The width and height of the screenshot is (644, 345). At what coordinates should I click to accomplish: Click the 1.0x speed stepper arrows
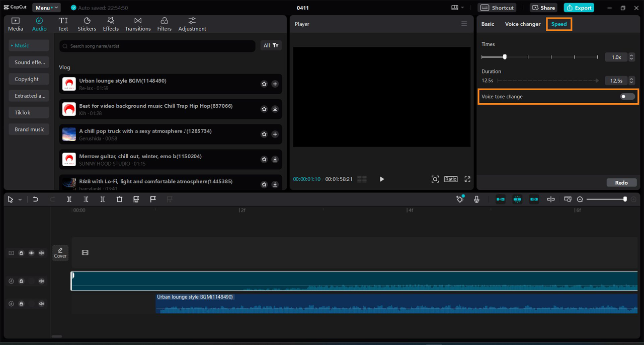(631, 57)
